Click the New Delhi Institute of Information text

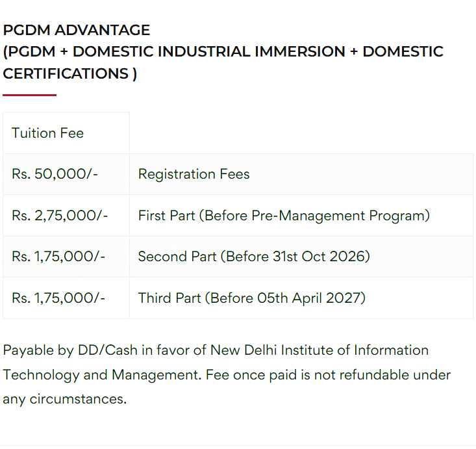[319, 350]
